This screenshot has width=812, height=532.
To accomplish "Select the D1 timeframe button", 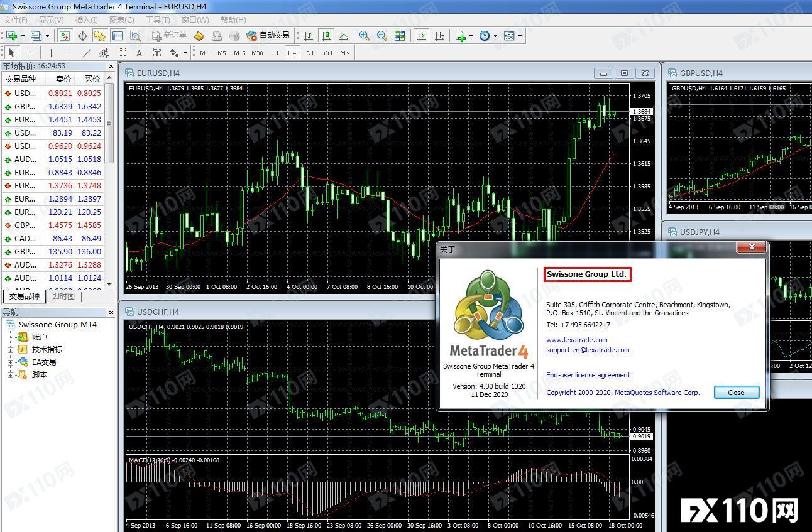I will (310, 53).
